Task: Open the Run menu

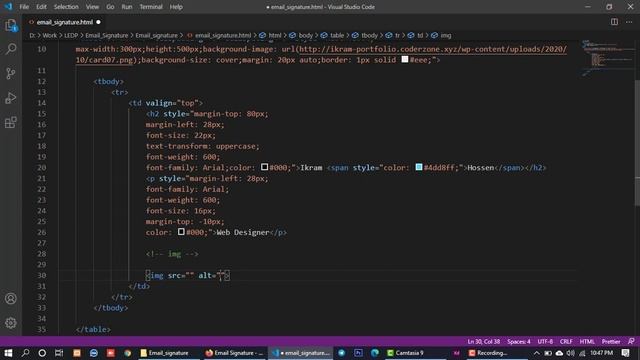Action: 127,7
